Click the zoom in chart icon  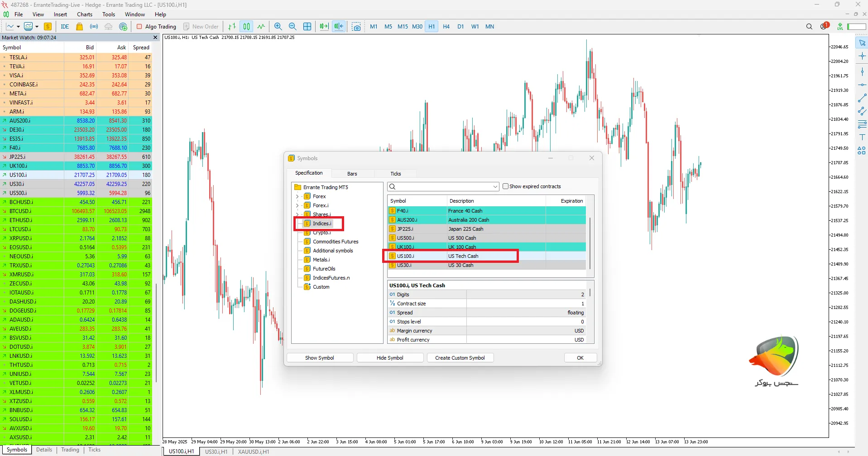pyautogui.click(x=278, y=27)
